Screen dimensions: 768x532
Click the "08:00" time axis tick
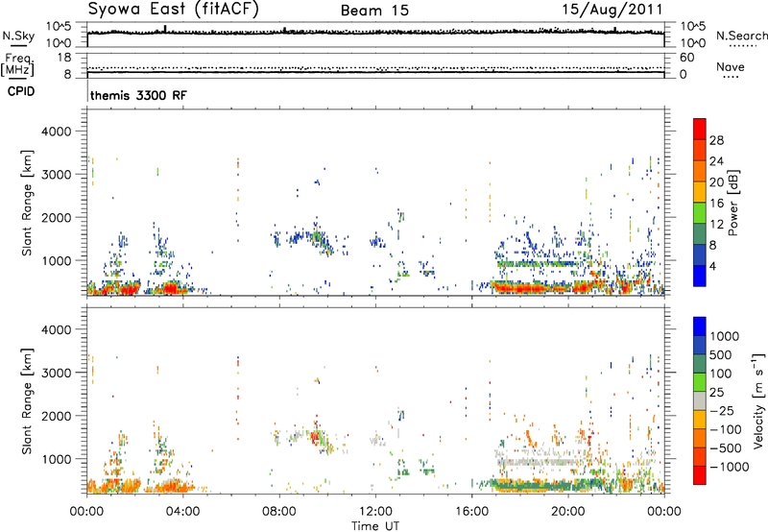pos(278,512)
